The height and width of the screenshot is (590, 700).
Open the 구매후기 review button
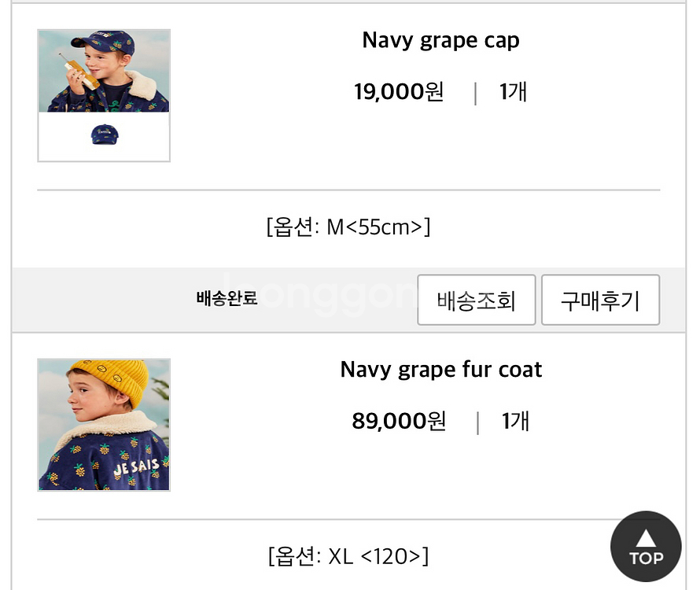tap(600, 300)
